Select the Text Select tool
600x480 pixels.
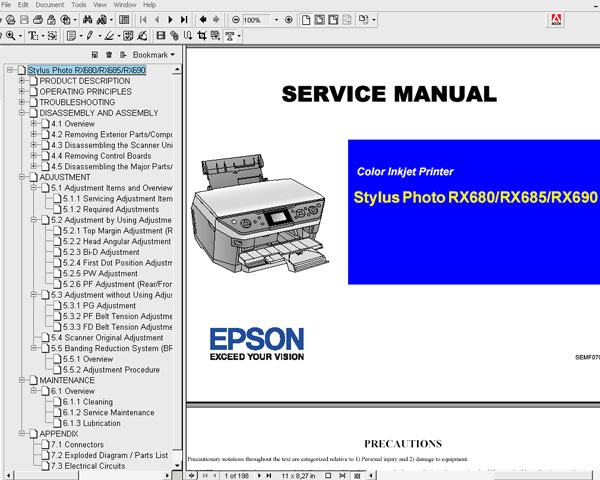tap(33, 36)
